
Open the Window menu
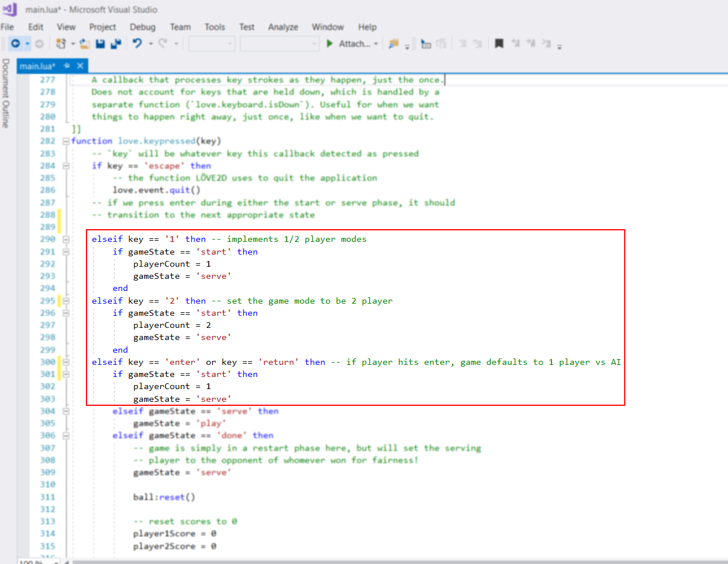(328, 27)
